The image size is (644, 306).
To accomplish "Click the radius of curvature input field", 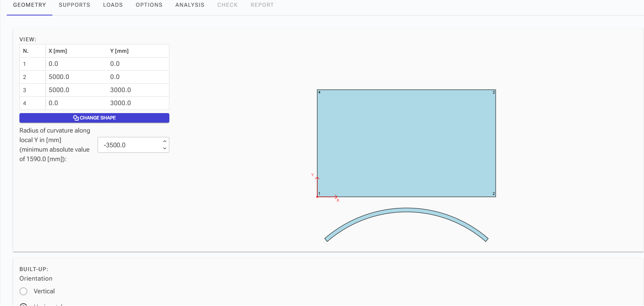I will (129, 145).
